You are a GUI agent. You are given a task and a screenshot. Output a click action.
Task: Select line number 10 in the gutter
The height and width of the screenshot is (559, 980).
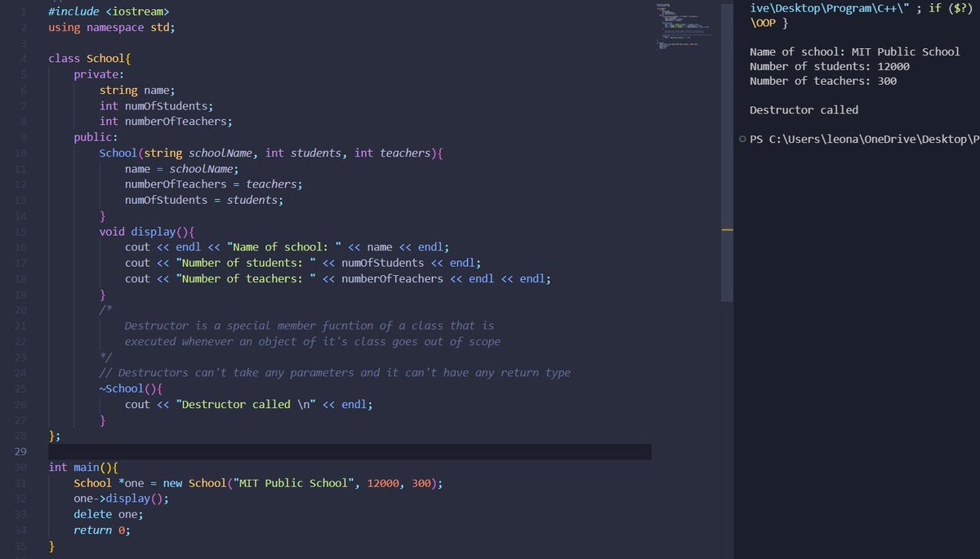pyautogui.click(x=21, y=153)
